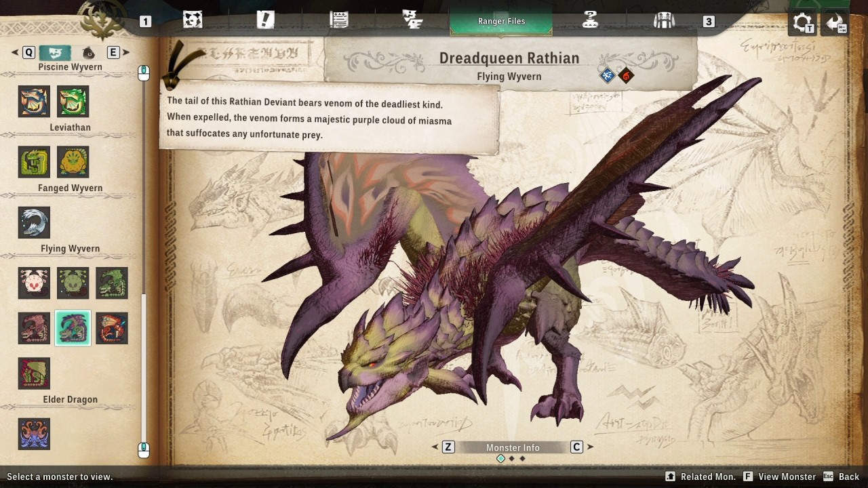Open the notes list tab
The image size is (868, 488).
point(339,20)
